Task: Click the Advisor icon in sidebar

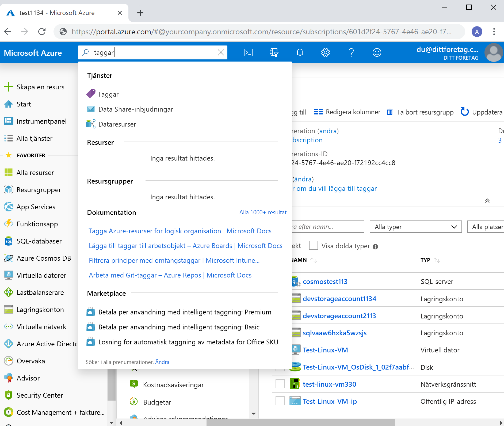Action: point(8,378)
